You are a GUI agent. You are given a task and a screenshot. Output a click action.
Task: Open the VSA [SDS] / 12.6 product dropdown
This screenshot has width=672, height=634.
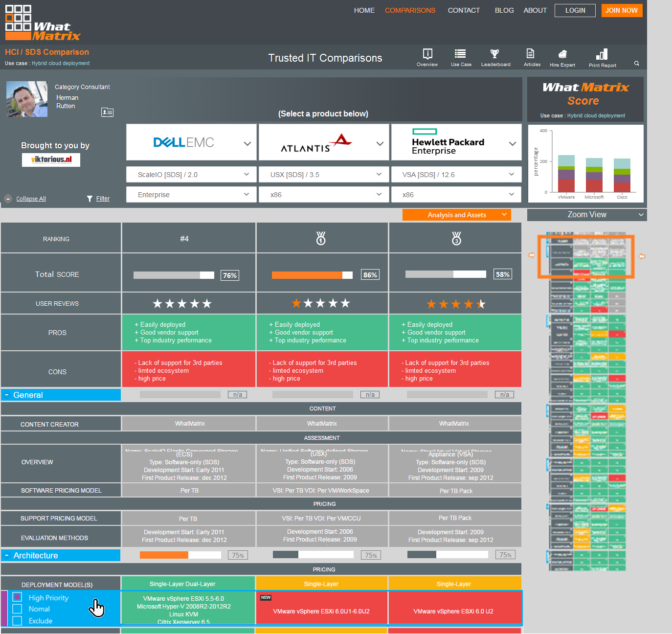point(456,175)
